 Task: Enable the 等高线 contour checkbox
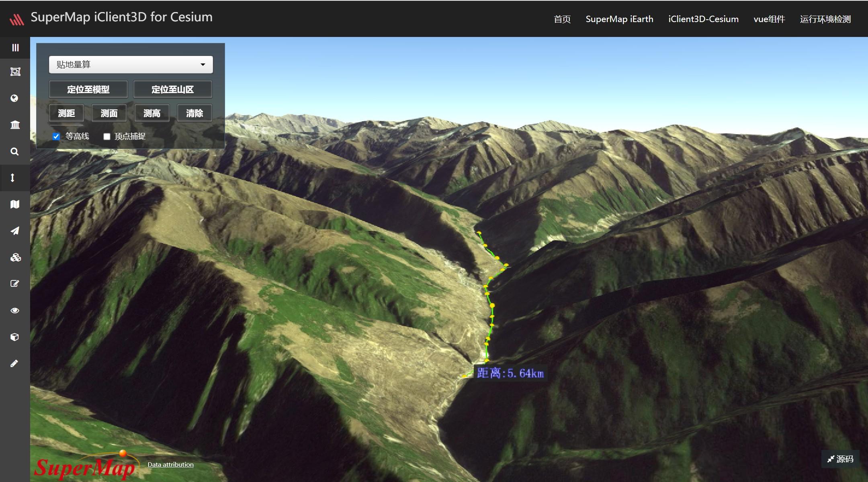click(56, 137)
